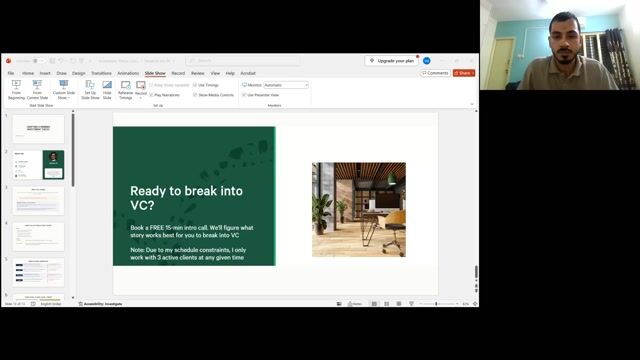The height and width of the screenshot is (360, 640).
Task: Toggle Use Presenter View checkbox
Action: tap(244, 95)
